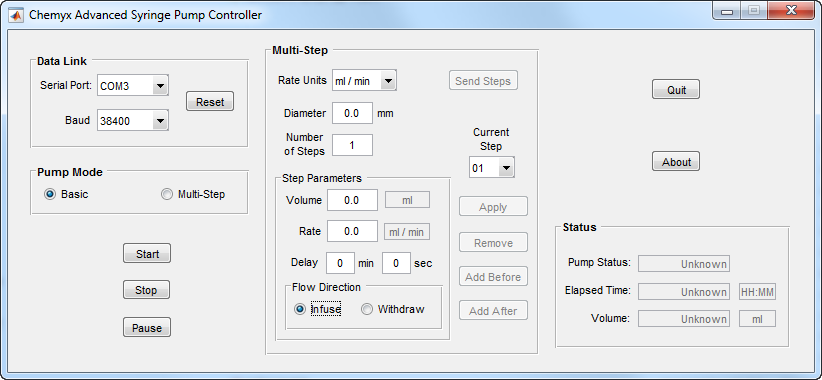Click the Elapsed Time readout field

pyautogui.click(x=684, y=292)
